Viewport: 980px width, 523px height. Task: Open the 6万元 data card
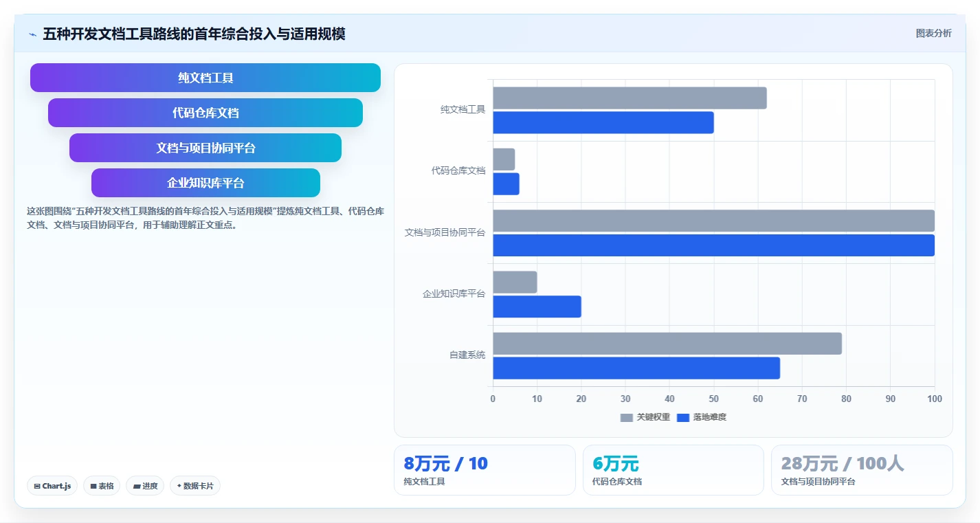(673, 470)
